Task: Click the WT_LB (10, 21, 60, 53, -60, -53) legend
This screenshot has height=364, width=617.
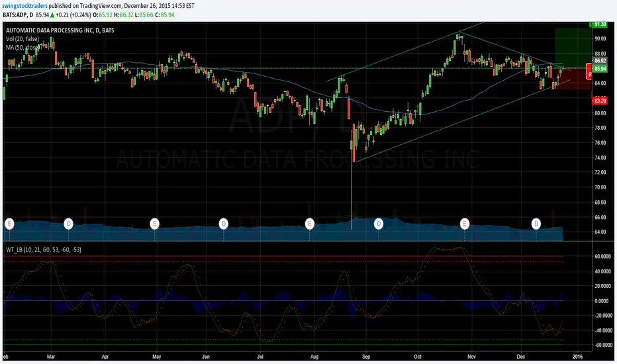Action: [44, 250]
